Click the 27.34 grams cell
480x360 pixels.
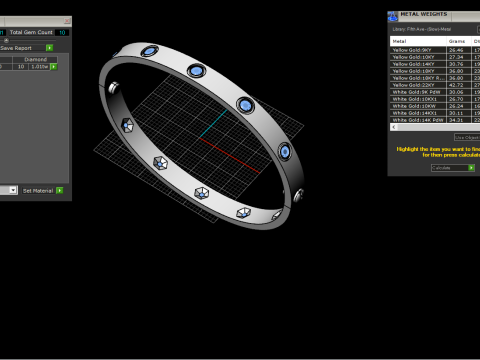coord(459,57)
